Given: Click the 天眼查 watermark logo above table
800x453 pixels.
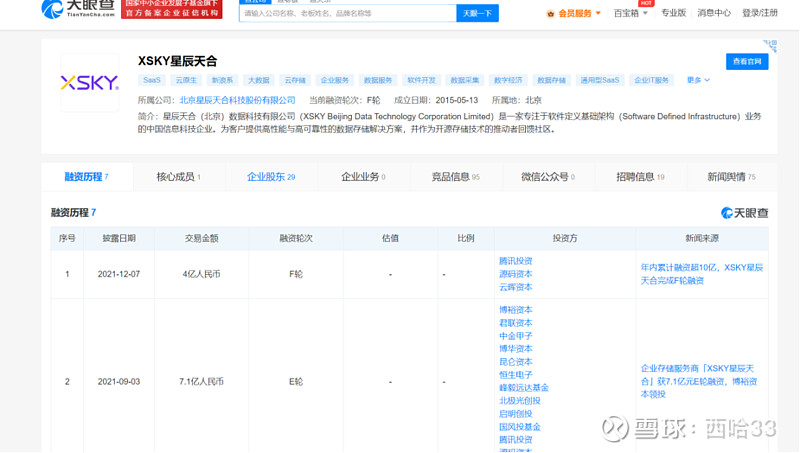Looking at the screenshot, I should pos(745,213).
